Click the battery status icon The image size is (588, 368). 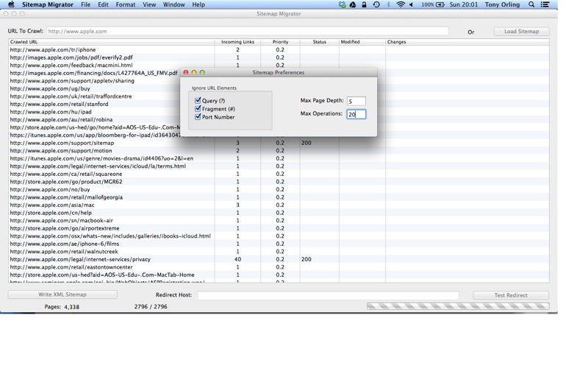[440, 4]
